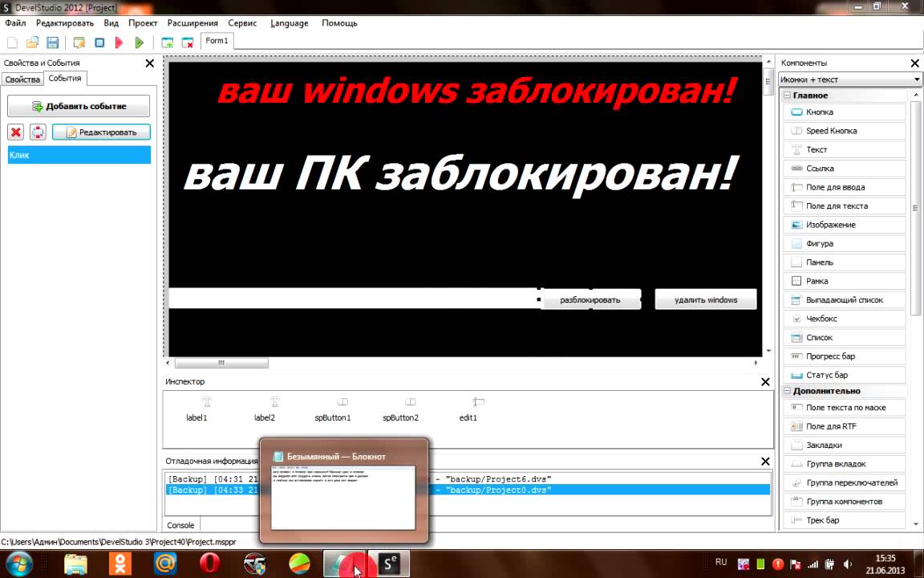Select label2 in the Inspector
924x578 pixels.
point(265,409)
